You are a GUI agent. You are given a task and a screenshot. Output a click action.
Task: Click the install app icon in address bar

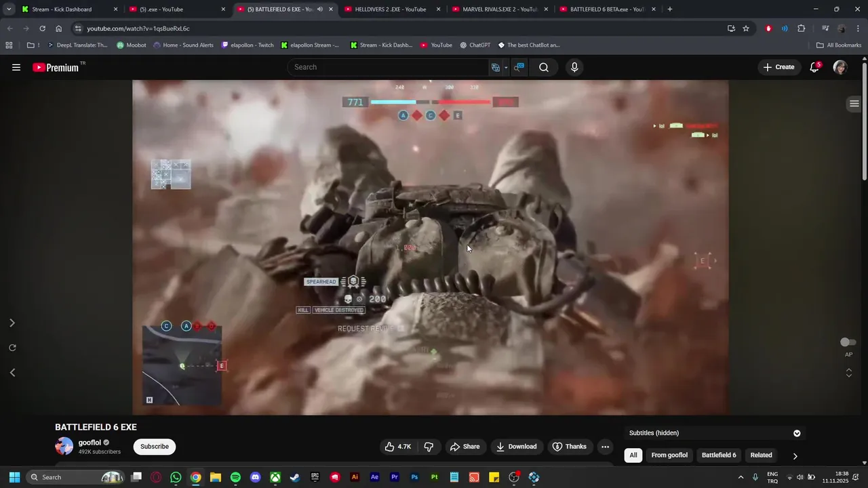coord(731,28)
